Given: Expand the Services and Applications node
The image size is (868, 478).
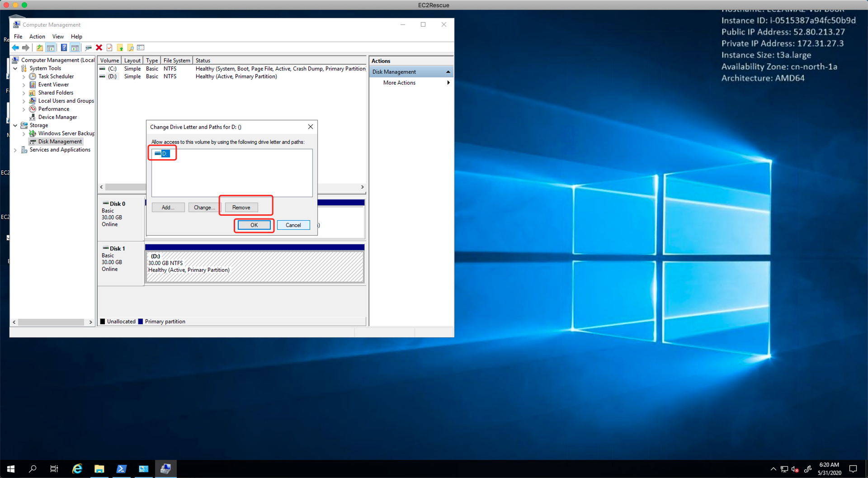Looking at the screenshot, I should click(15, 150).
